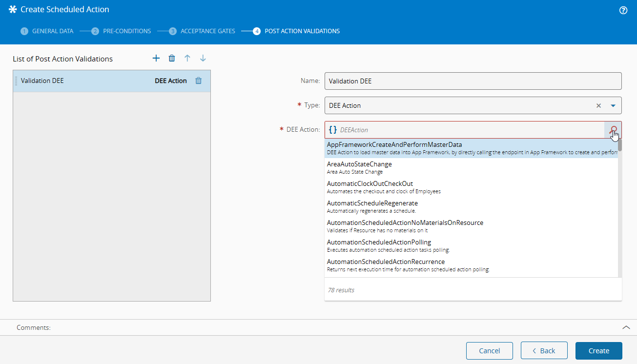The height and width of the screenshot is (364, 637).
Task: Click the help question mark icon
Action: (623, 10)
